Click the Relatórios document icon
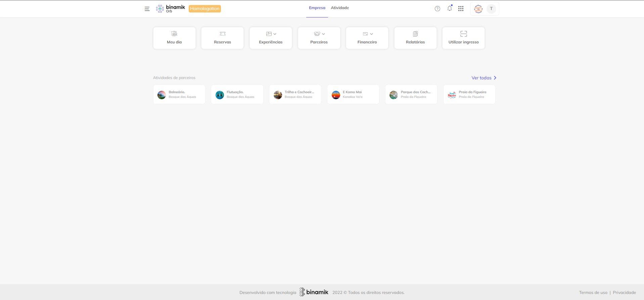Image resolution: width=644 pixels, height=300 pixels. pos(415,34)
